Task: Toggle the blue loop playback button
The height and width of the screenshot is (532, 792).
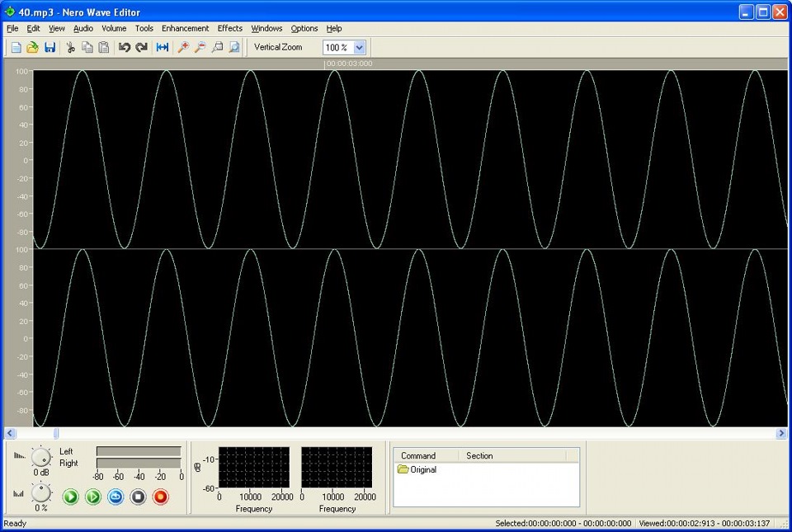Action: (115, 497)
